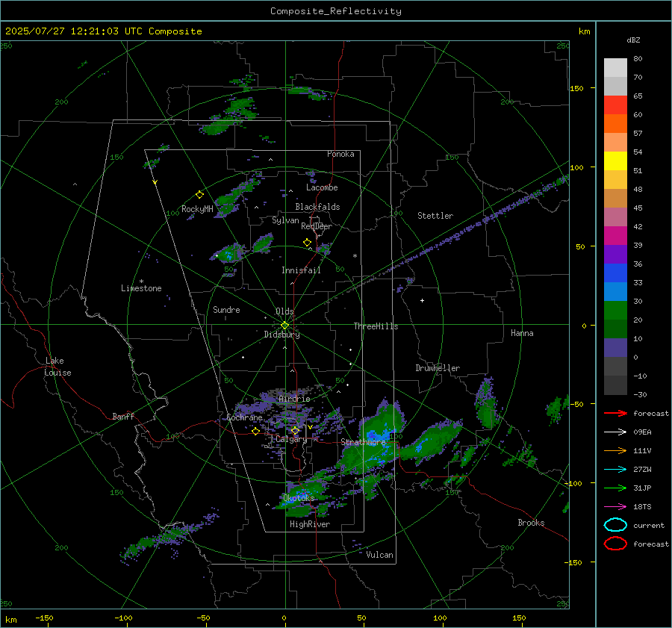
Task: Click the white 09EA arrow legend icon
Action: pyautogui.click(x=615, y=432)
